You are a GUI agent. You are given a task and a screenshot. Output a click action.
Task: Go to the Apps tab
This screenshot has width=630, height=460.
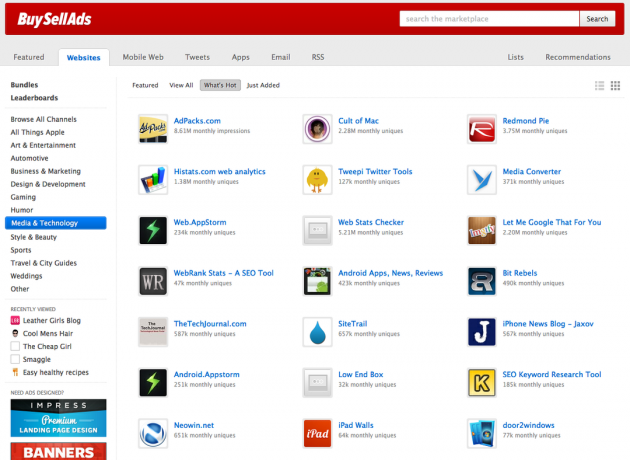pyautogui.click(x=241, y=57)
